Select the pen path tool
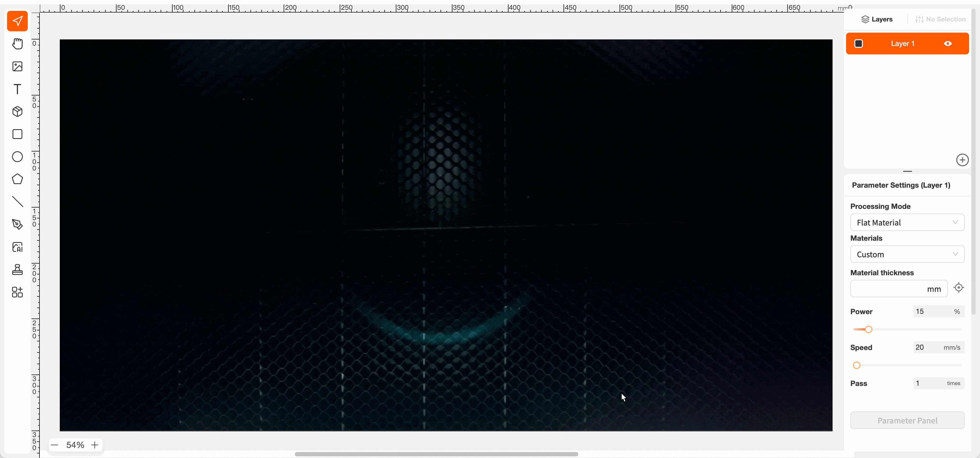 click(x=17, y=224)
